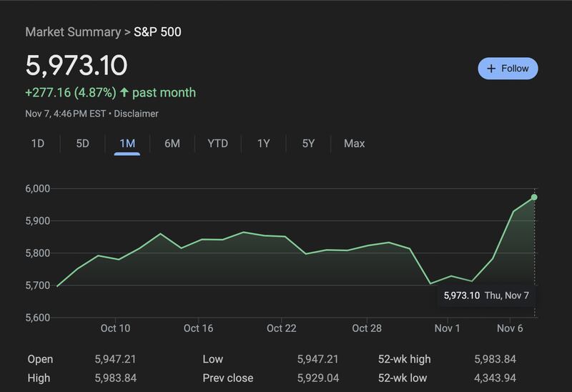Select the active 1M range tab

coord(127,143)
